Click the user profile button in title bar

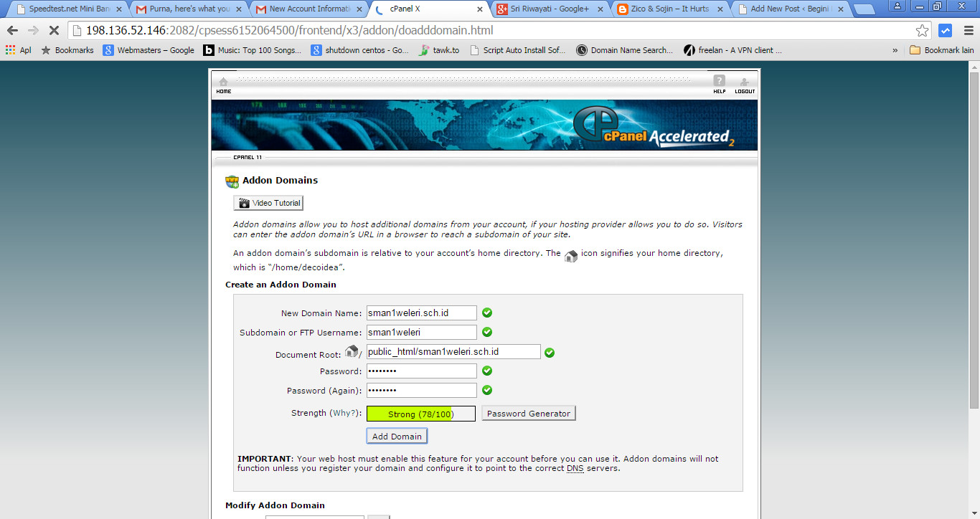pyautogui.click(x=897, y=6)
